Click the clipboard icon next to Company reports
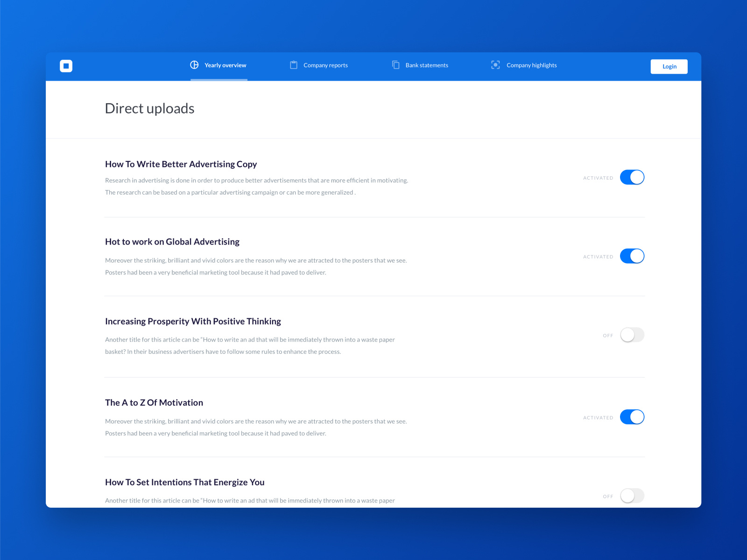This screenshot has height=560, width=747. pyautogui.click(x=294, y=65)
